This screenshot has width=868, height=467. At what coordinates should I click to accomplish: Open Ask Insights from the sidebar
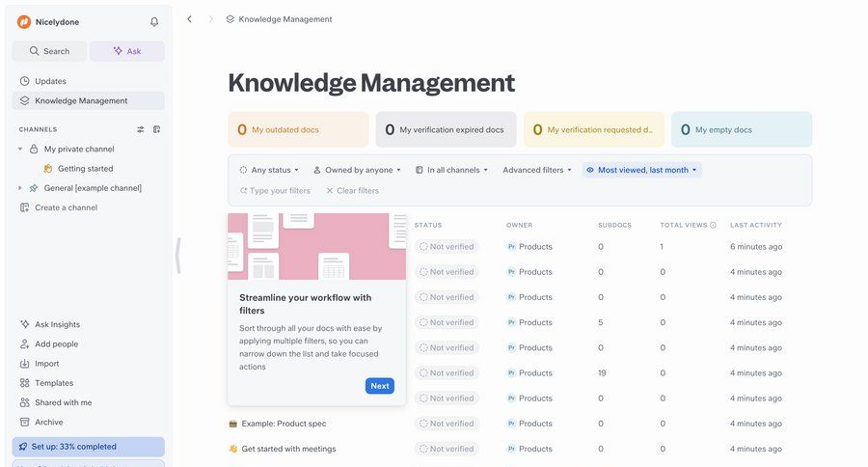(x=57, y=324)
